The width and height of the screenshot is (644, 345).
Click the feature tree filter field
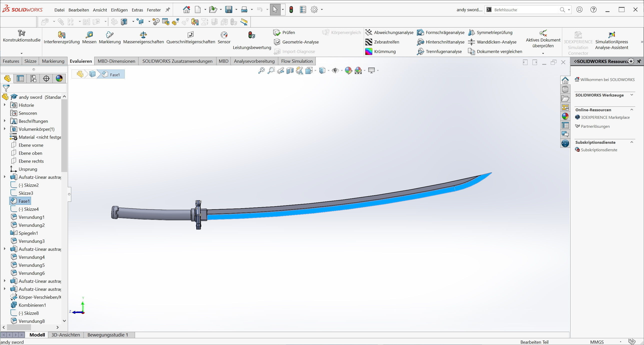click(x=34, y=88)
